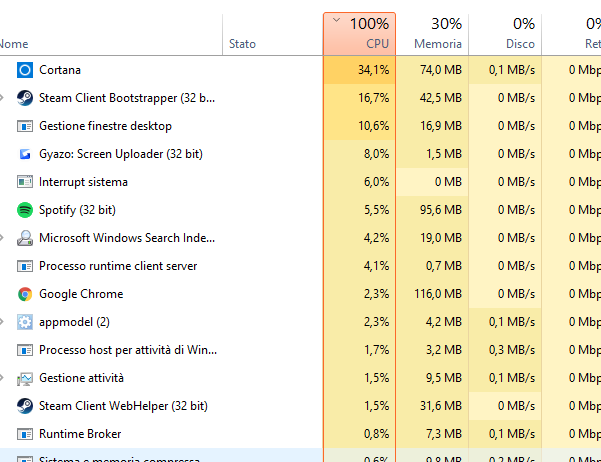Select the Interrupt sistema process name
The height and width of the screenshot is (462, 601).
point(83,182)
